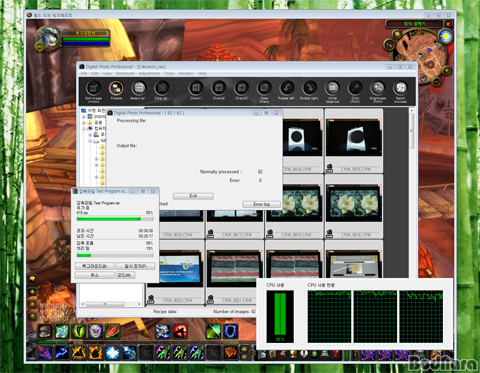The width and height of the screenshot is (480, 373).
Task: Open the Window menu
Action: (x=186, y=73)
